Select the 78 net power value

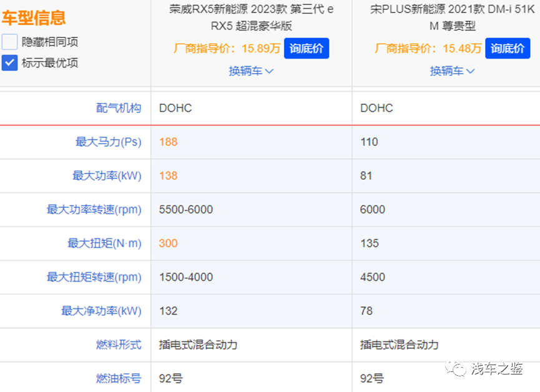pyautogui.click(x=366, y=311)
